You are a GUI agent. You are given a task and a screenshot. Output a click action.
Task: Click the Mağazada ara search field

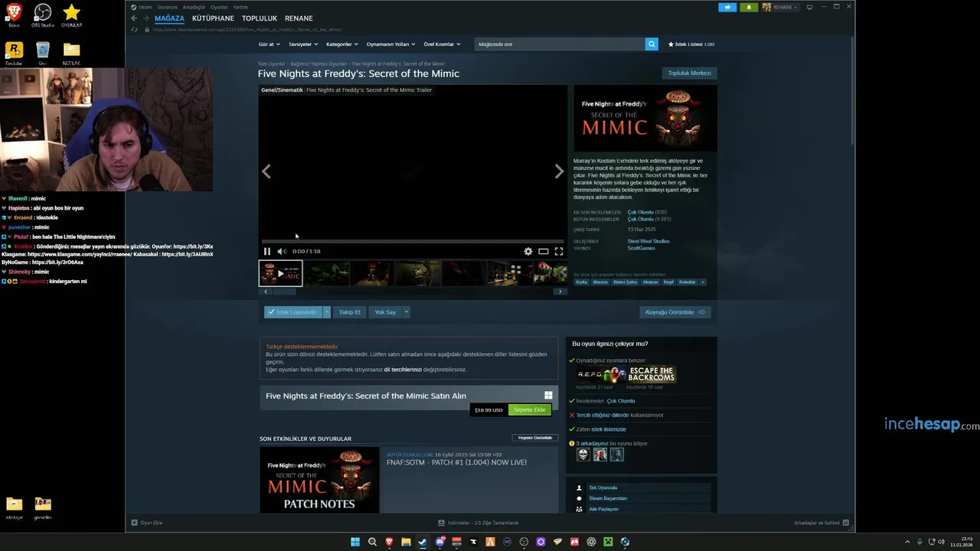pos(560,44)
